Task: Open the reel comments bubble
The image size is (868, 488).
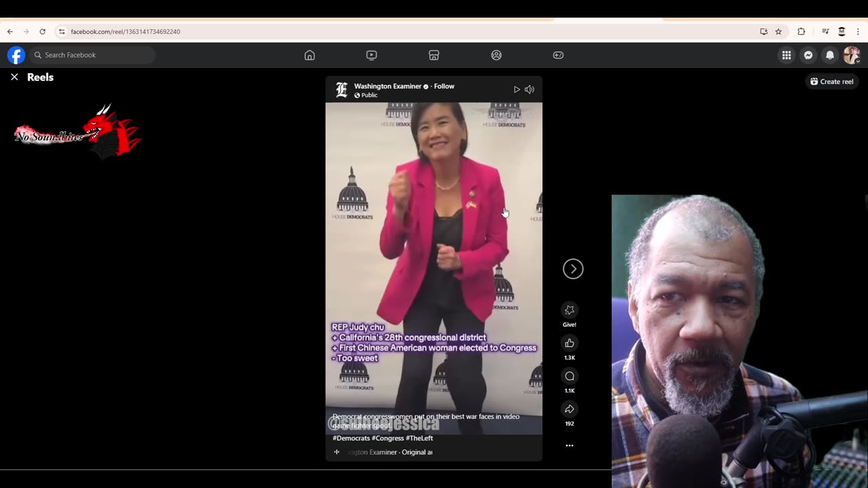Action: coord(570,376)
